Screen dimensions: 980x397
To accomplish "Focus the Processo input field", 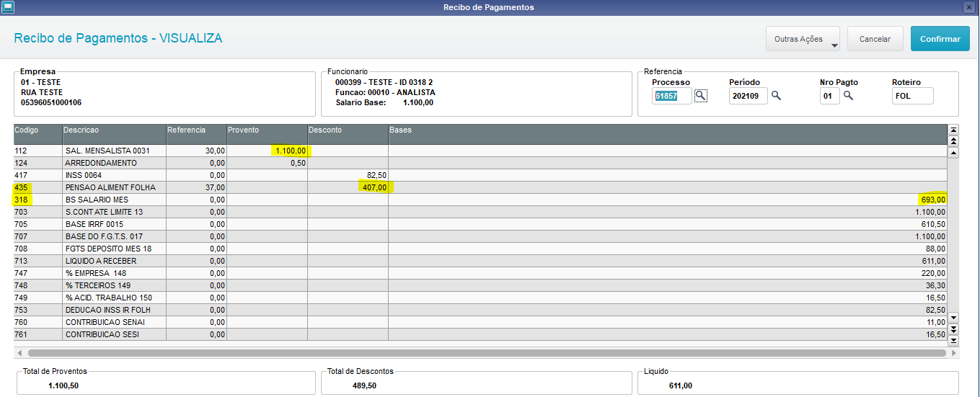I will pyautogui.click(x=672, y=96).
